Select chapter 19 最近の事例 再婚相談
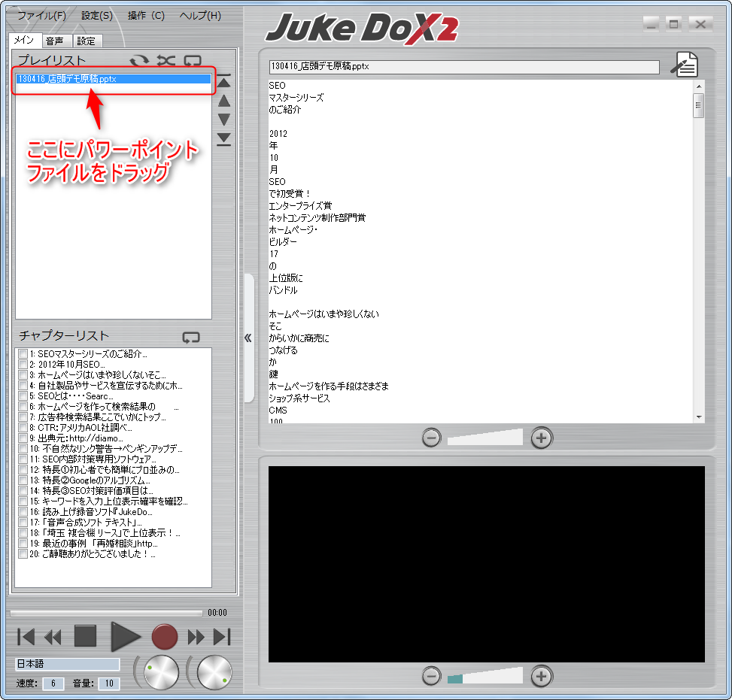Image resolution: width=732 pixels, height=700 pixels. (x=93, y=543)
